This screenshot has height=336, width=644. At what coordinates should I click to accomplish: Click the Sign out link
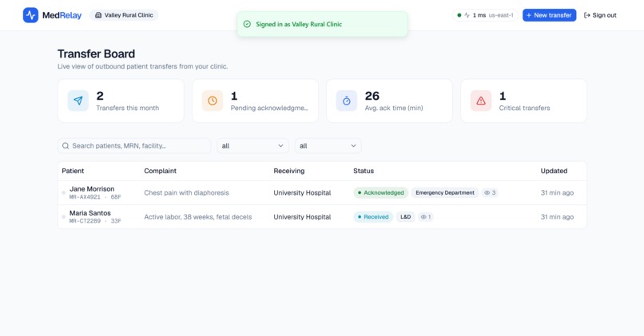pos(600,15)
